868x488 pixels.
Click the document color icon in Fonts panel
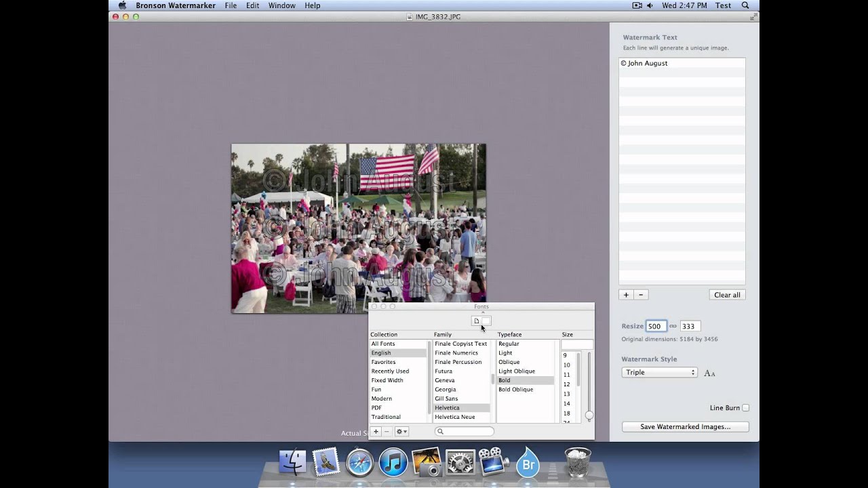(476, 321)
